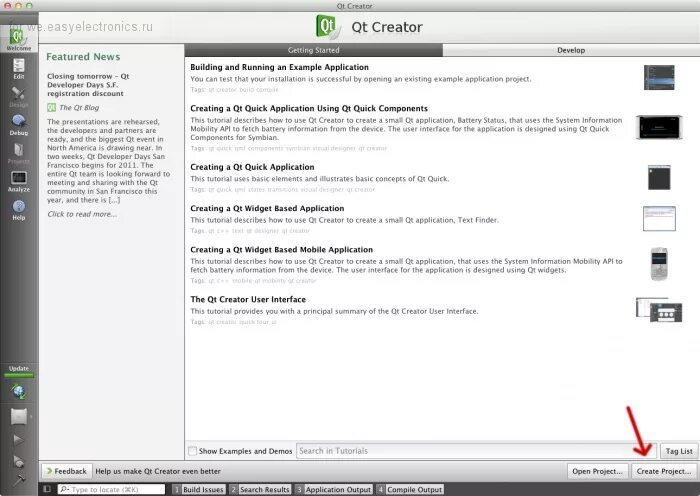The image size is (700, 496).
Task: Click the Build hammer icon
Action: (19, 480)
